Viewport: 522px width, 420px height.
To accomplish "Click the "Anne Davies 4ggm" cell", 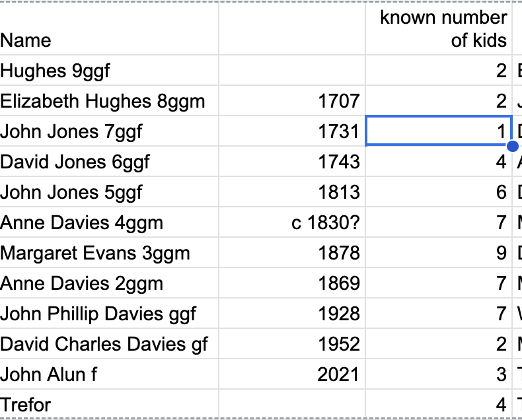I will 109,223.
